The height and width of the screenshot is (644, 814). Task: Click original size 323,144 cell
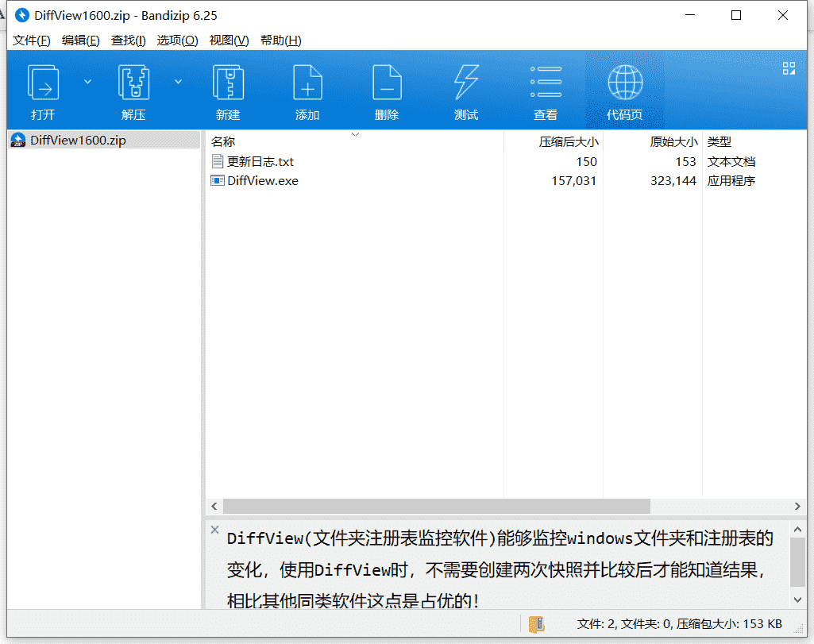673,180
